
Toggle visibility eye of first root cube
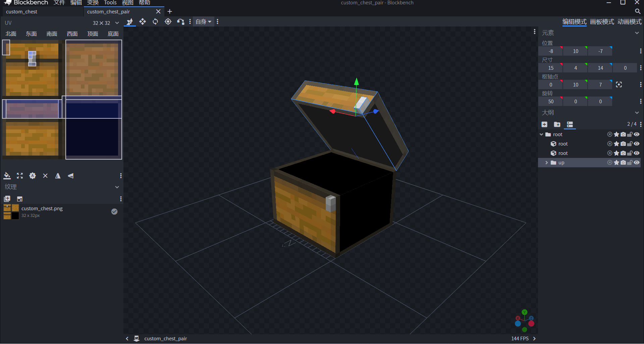pyautogui.click(x=637, y=144)
